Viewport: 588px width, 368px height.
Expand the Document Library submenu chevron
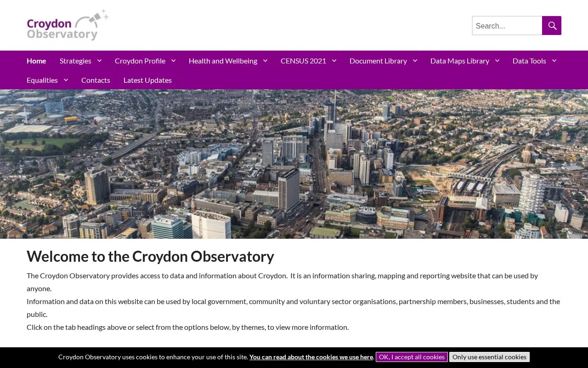415,61
